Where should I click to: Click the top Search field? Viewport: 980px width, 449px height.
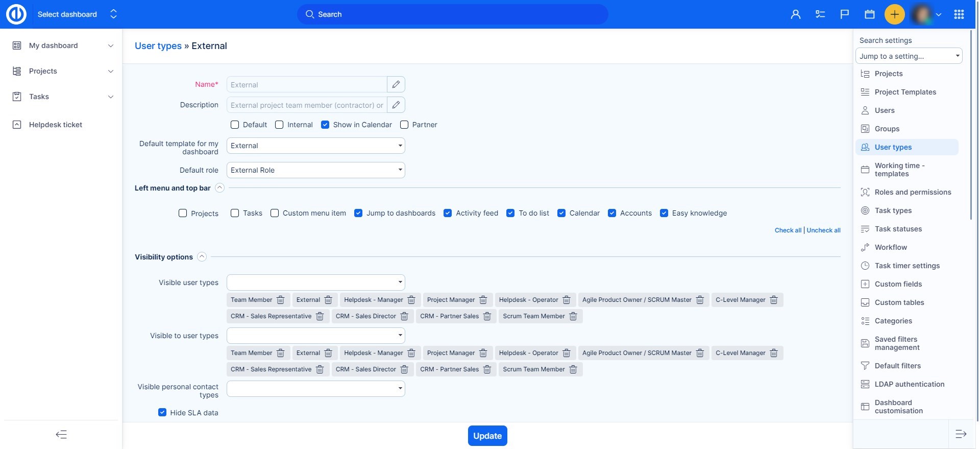click(452, 14)
